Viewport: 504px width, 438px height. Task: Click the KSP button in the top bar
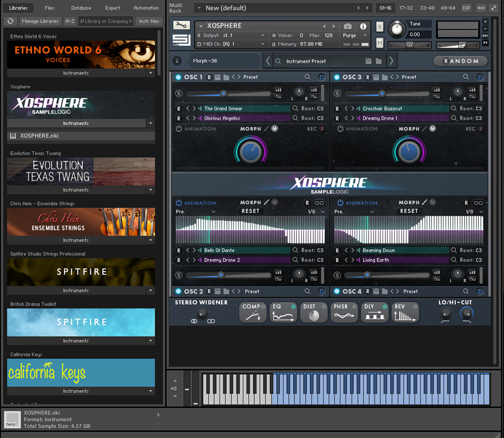(x=466, y=8)
